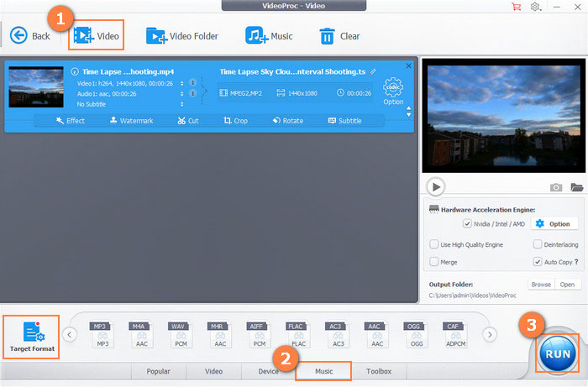Open the Effect editor
588x387 pixels.
click(x=70, y=121)
